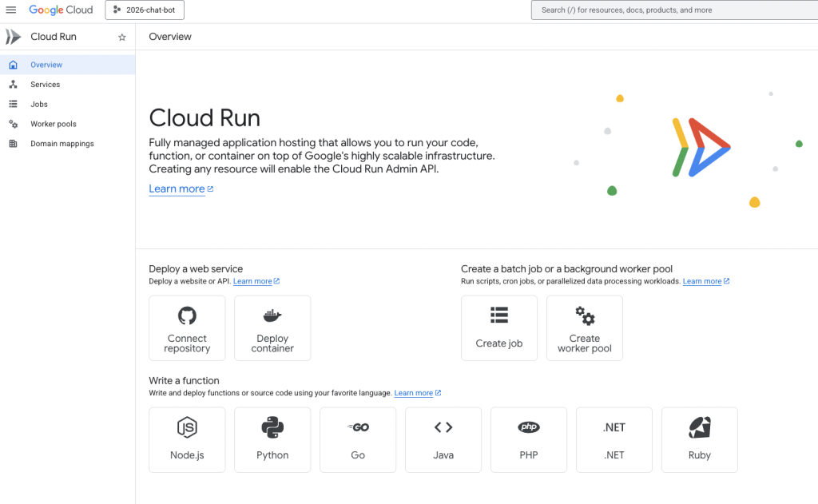The width and height of the screenshot is (818, 504).
Task: Click the Worker pools gears icon in sidebar
Action: (13, 124)
